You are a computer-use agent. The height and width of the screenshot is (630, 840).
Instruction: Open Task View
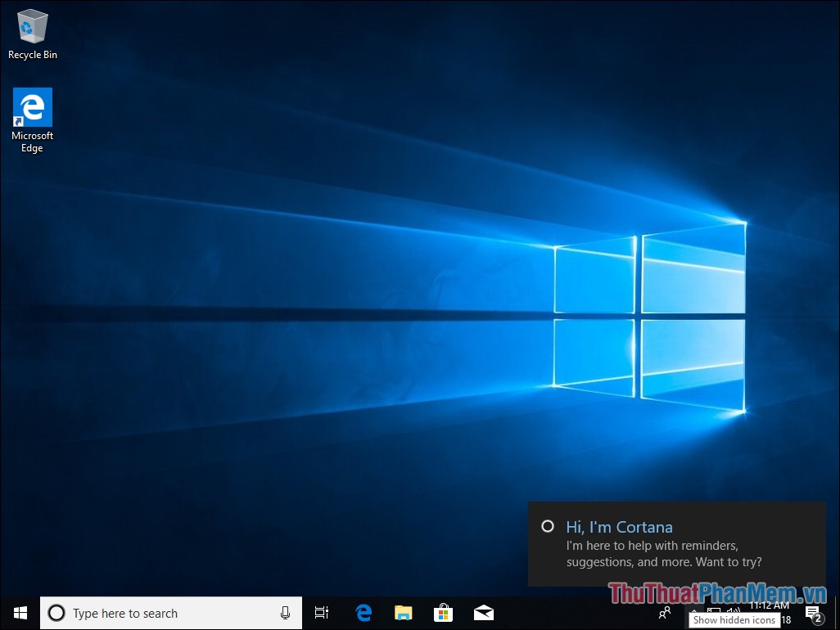pos(321,613)
